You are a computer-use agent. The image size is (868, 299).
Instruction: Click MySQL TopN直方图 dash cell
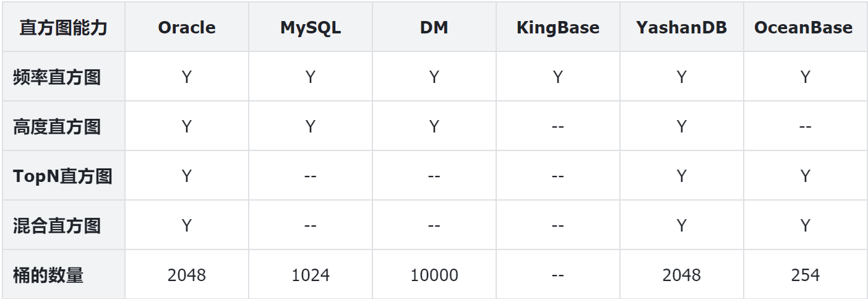point(311,176)
